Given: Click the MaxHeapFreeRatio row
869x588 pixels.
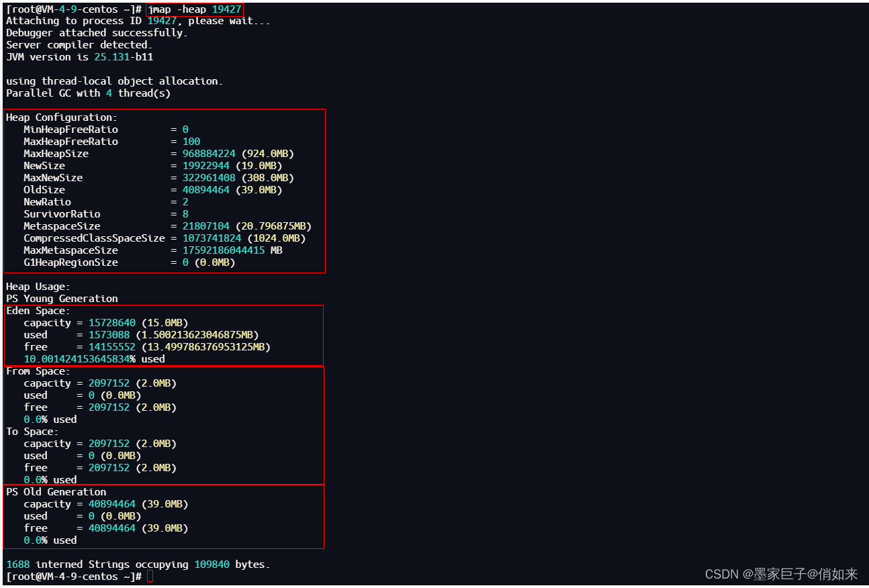Looking at the screenshot, I should 111,142.
